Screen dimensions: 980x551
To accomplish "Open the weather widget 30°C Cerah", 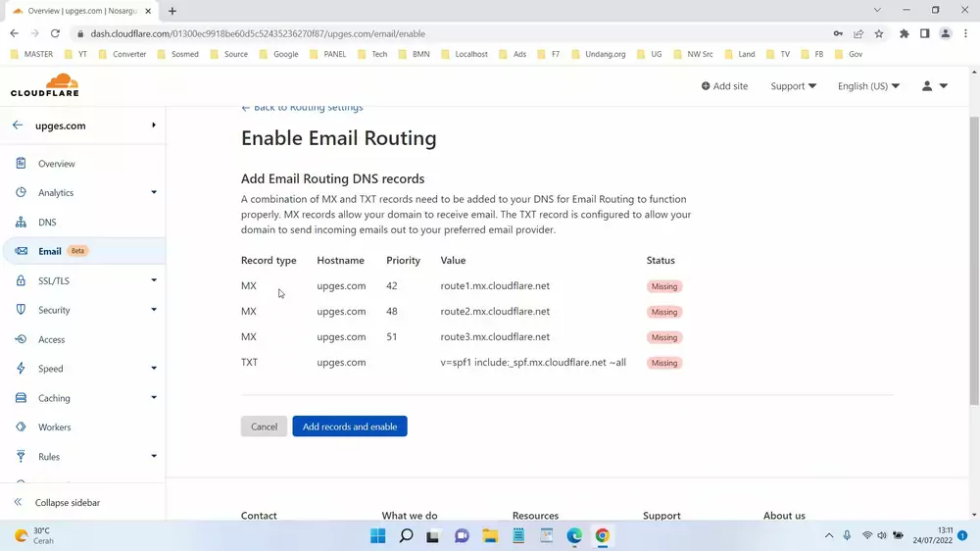I will tap(35, 536).
